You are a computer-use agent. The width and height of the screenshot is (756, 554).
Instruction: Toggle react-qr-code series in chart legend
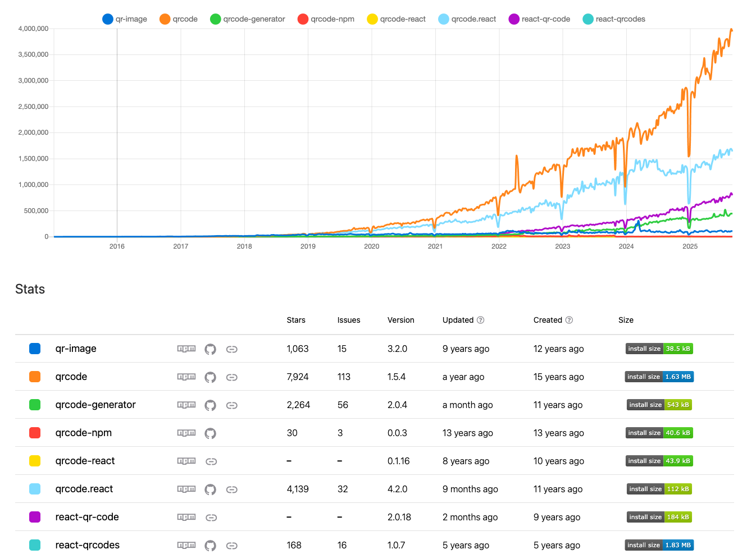point(540,19)
